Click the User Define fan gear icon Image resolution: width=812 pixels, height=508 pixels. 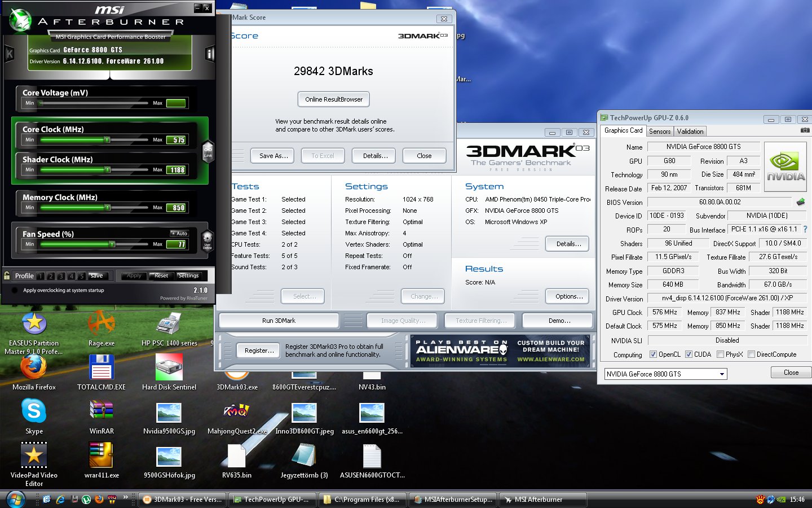pos(208,240)
